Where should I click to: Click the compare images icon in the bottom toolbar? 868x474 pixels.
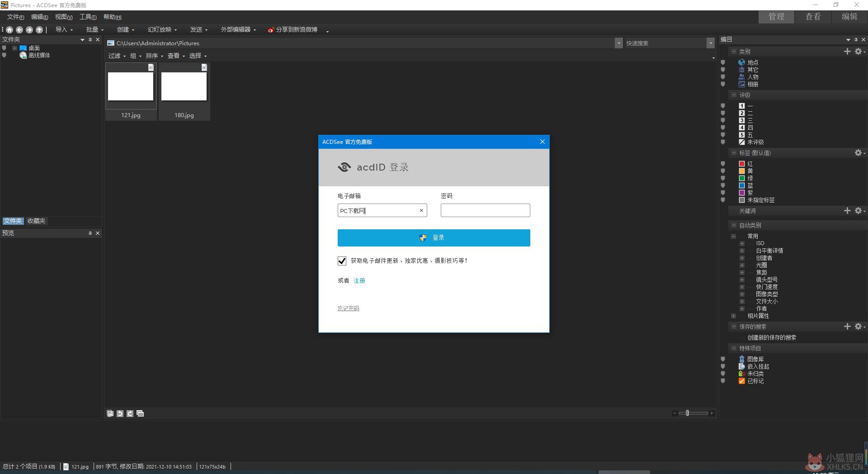pos(140,413)
